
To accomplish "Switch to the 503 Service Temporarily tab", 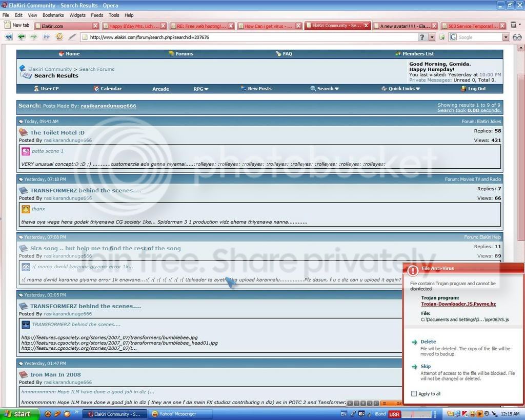I will [x=473, y=26].
